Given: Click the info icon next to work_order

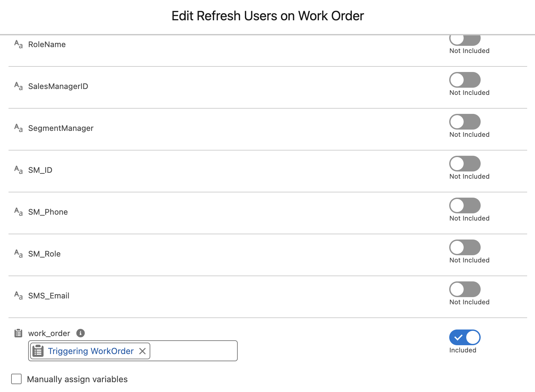Looking at the screenshot, I should pos(80,333).
